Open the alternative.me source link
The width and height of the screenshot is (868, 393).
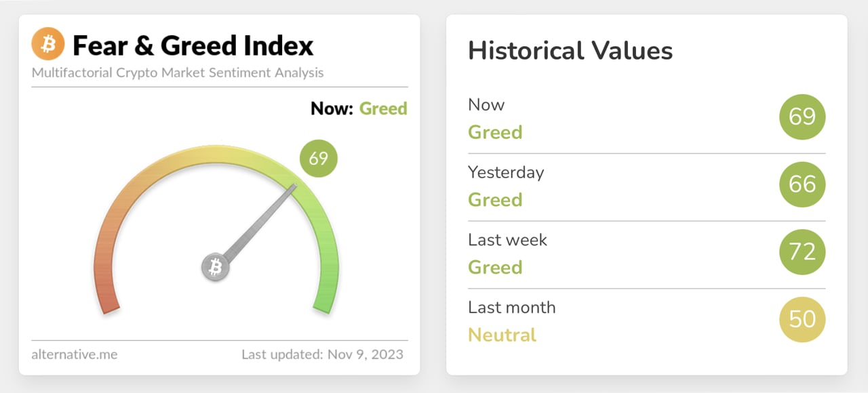(x=74, y=354)
